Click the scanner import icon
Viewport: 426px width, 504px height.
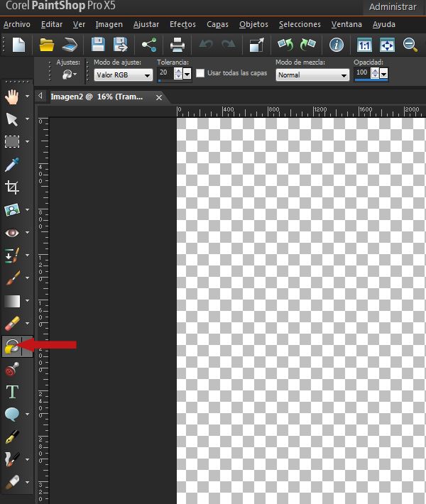(70, 45)
